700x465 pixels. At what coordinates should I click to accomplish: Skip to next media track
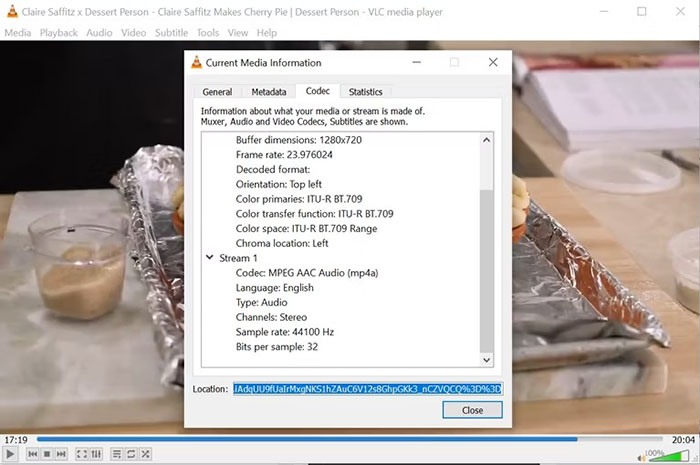(x=60, y=454)
